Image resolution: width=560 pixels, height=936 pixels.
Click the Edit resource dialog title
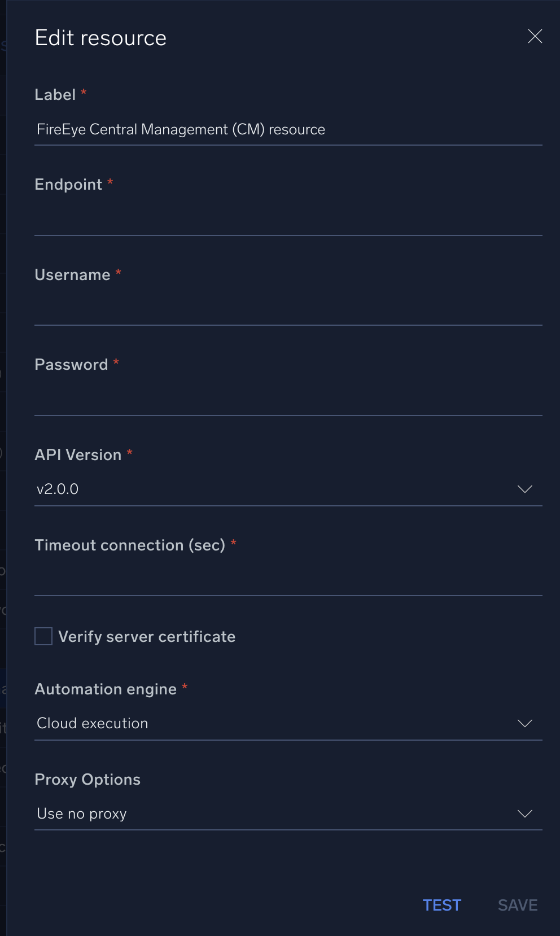[x=101, y=37]
